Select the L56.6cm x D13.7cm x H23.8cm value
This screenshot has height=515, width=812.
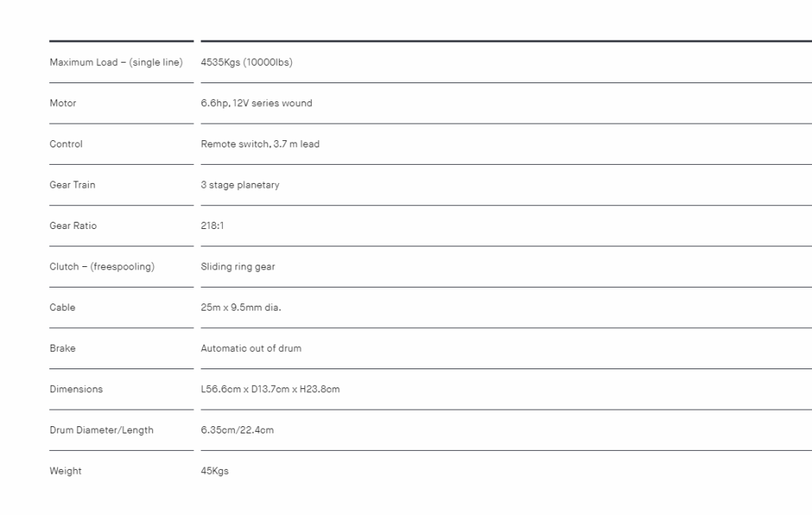[x=270, y=389]
